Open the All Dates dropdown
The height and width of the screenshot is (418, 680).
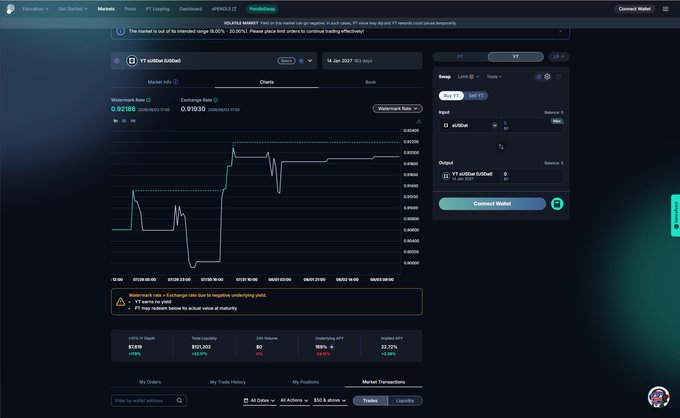pyautogui.click(x=259, y=401)
